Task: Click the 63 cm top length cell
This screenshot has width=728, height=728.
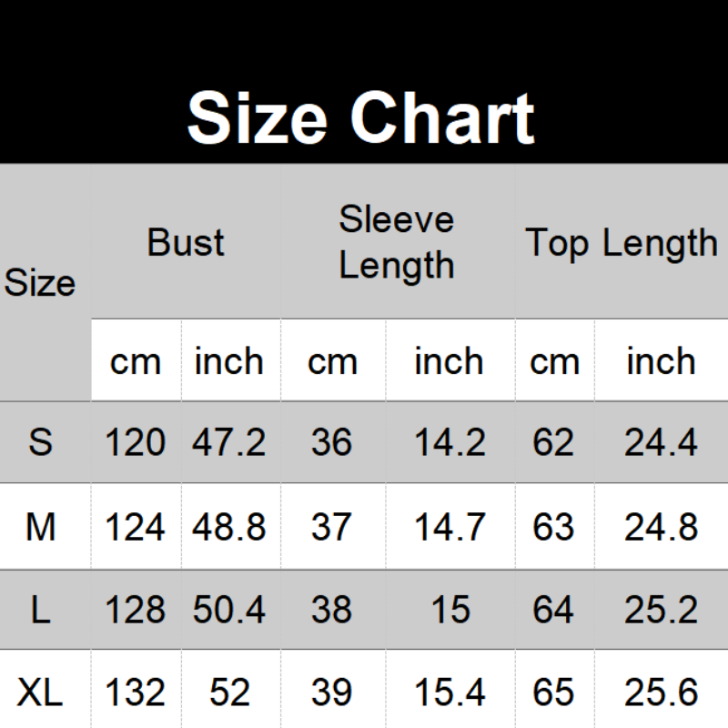Action: point(553,528)
